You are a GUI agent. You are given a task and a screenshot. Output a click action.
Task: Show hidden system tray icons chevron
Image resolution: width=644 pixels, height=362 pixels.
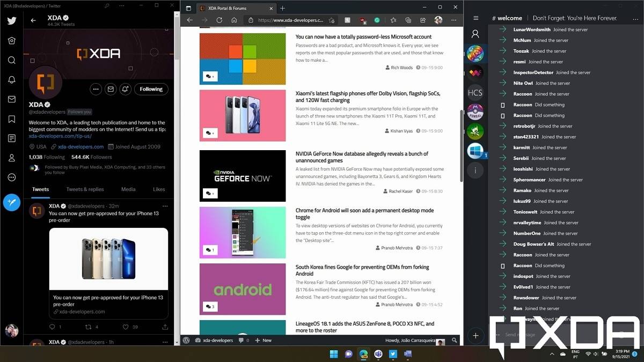[x=552, y=354]
